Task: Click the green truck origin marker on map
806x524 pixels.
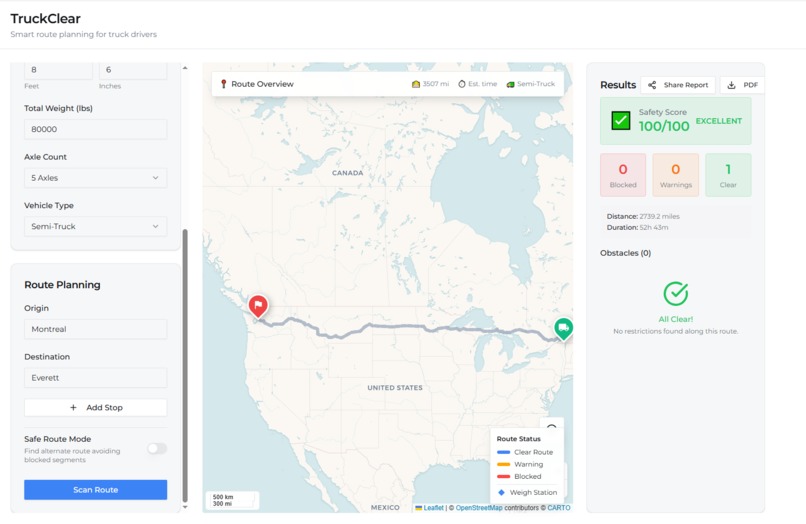Action: point(563,329)
